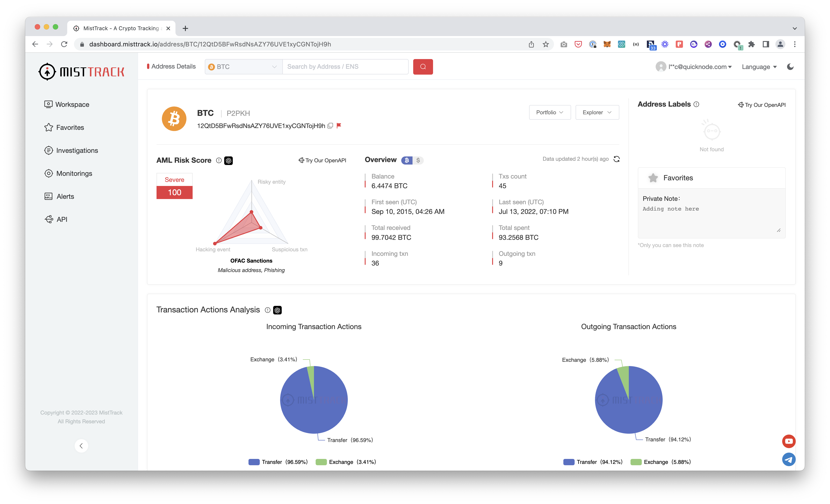Viewport: 830px width, 504px height.
Task: Switch Overview to dollar denomination
Action: pos(418,160)
